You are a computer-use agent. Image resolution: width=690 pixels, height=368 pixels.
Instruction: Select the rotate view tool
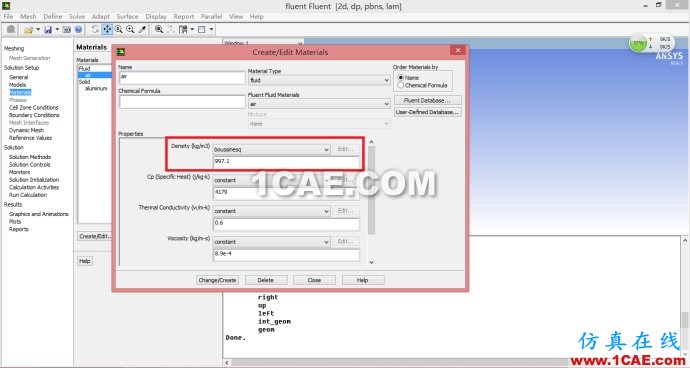click(95, 29)
